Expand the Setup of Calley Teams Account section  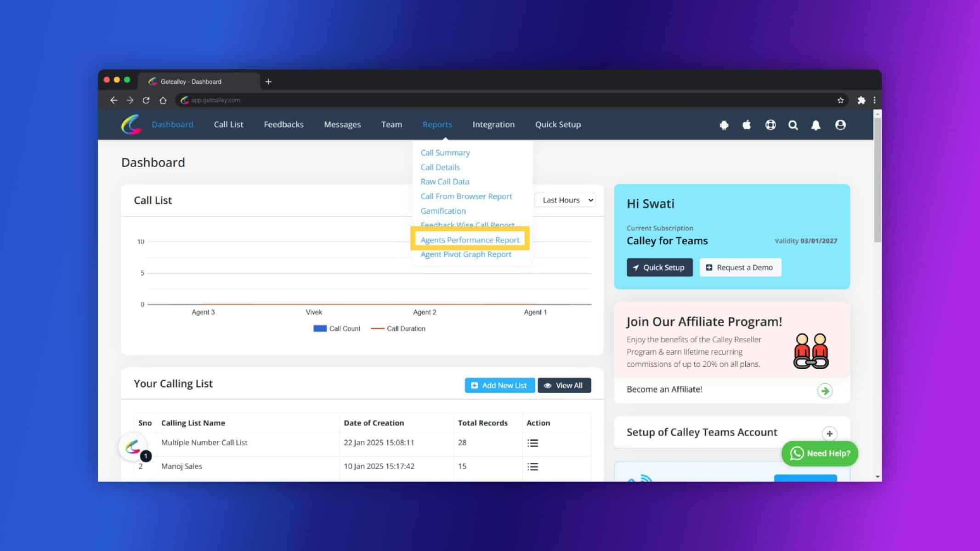coord(829,433)
